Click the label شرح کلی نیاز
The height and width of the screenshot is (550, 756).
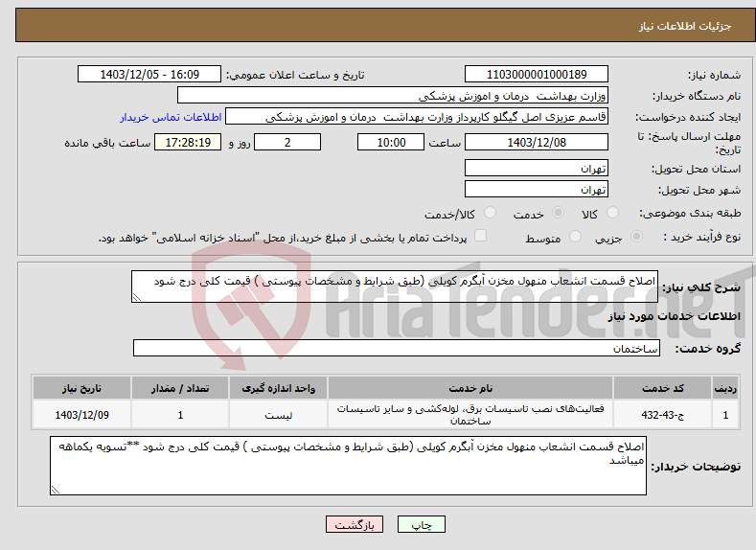pyautogui.click(x=701, y=287)
